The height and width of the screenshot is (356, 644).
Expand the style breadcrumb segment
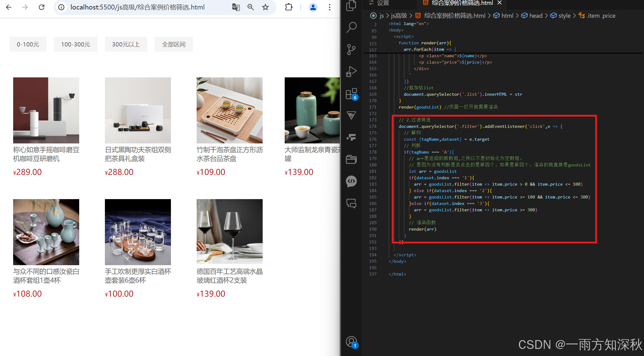coord(564,16)
